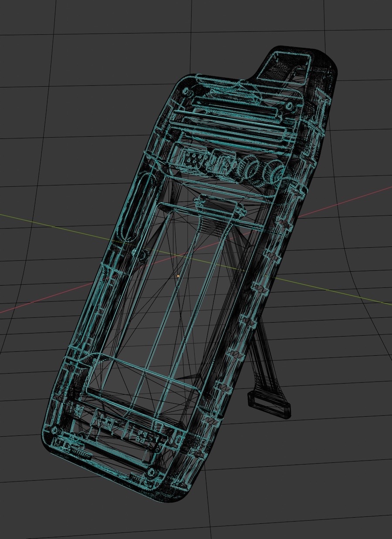Select the bottom-left corner screw hole
The height and width of the screenshot is (539, 392).
click(54, 430)
